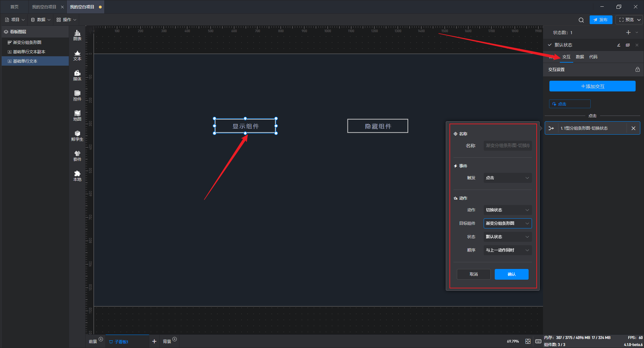
Task: Open the 文本 text components panel
Action: tap(77, 55)
